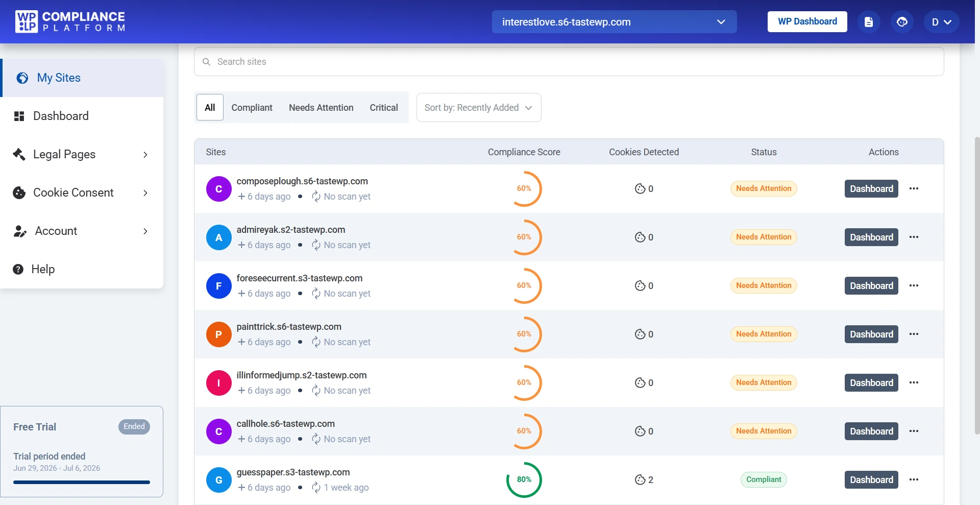980x505 pixels.
Task: Click the WP Compliance Platform logo
Action: [70, 21]
